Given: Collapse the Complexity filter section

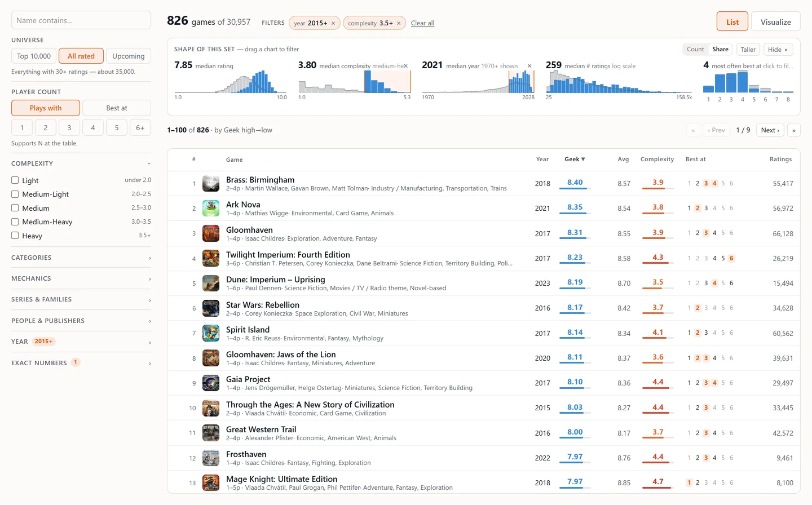Looking at the screenshot, I should (81, 163).
